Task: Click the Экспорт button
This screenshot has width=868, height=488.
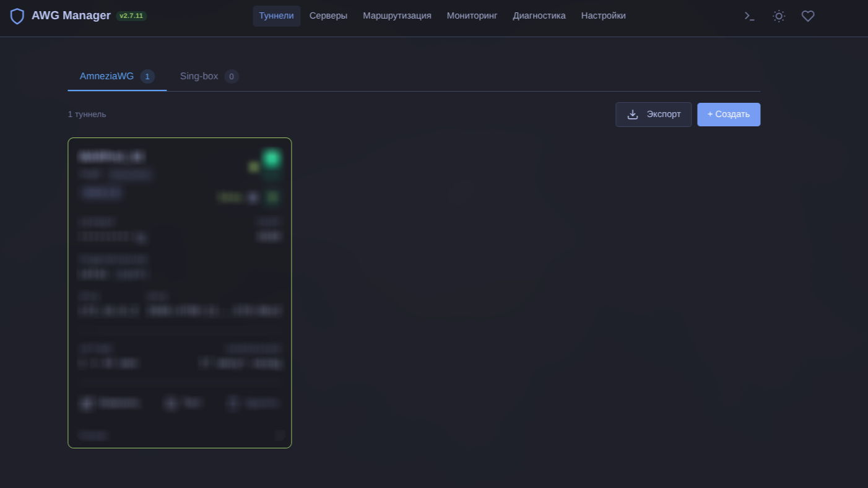Action: click(653, 115)
